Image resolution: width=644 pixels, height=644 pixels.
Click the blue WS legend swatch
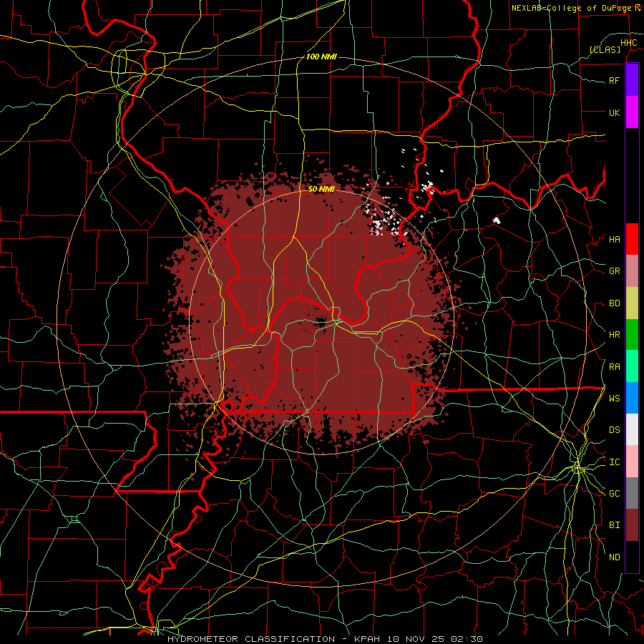coord(632,398)
